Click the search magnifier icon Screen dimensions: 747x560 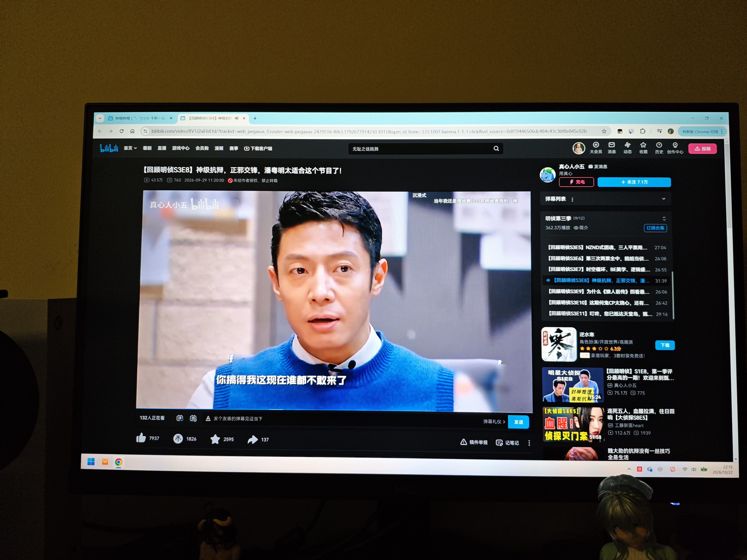496,149
